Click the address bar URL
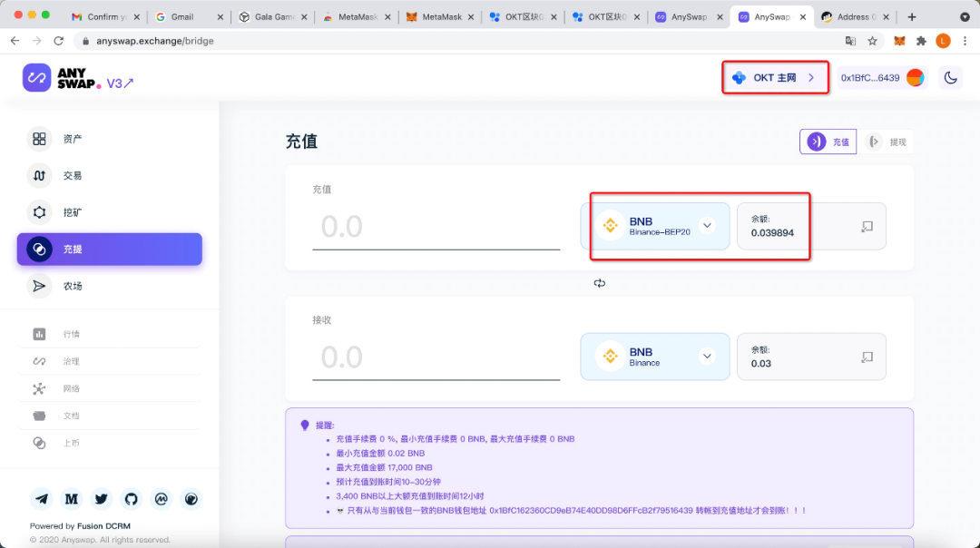Image resolution: width=980 pixels, height=548 pixels. 155,41
